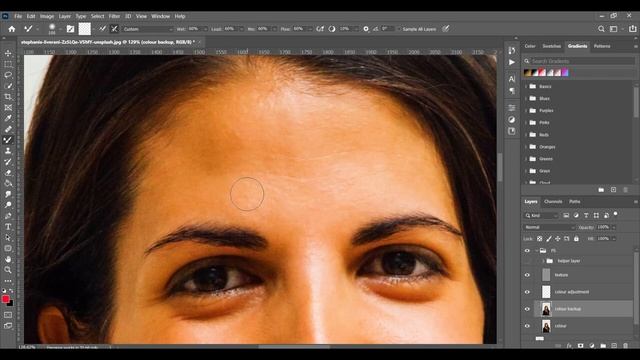Select the Frame tool
The height and width of the screenshot is (360, 640).
tap(8, 108)
